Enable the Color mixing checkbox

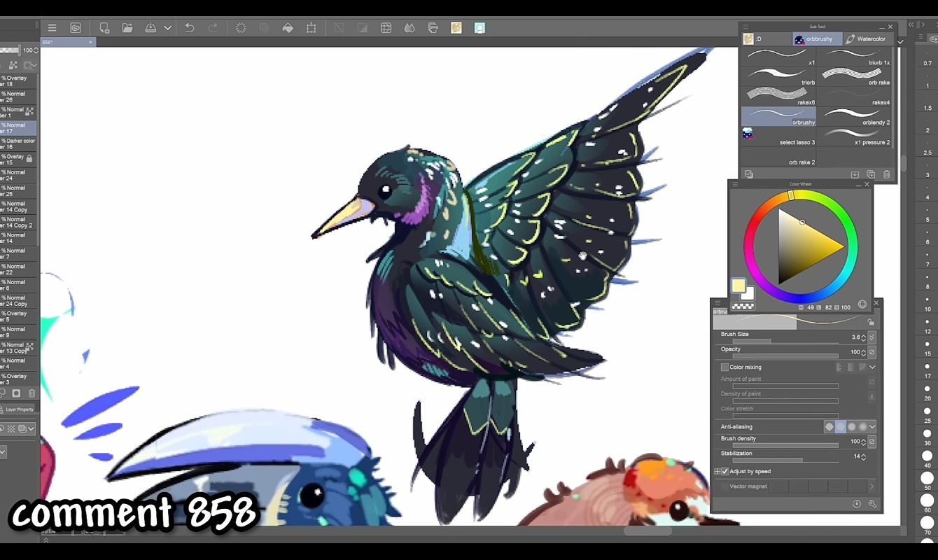(724, 367)
